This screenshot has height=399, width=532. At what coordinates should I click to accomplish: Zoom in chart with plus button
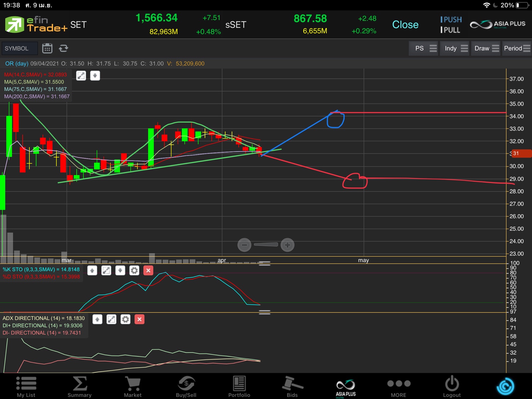point(287,245)
